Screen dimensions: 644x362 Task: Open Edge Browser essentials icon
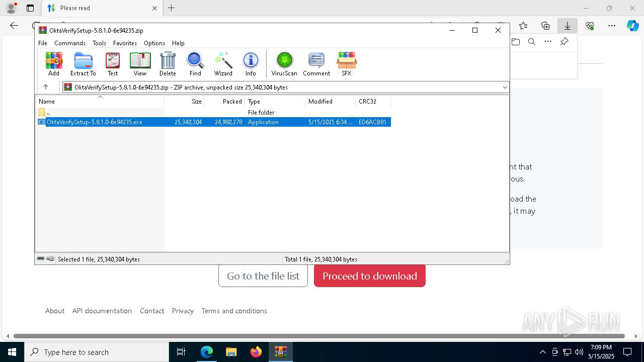click(590, 26)
